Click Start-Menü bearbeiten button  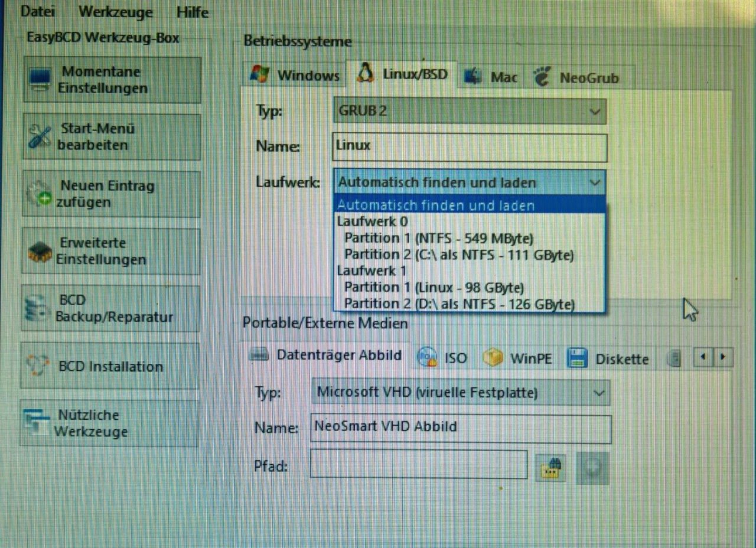click(112, 137)
